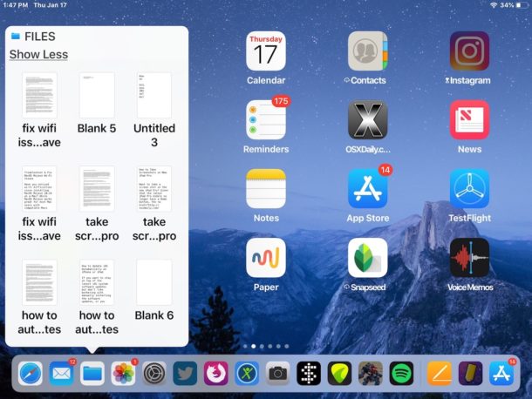Open Reminders with 175 badge
This screenshot has height=399, width=532.
266,120
